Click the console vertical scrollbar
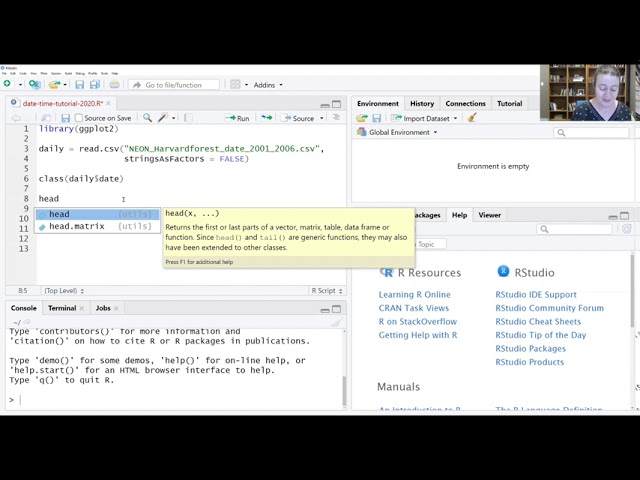Viewport: 640px width, 480px height. 344,390
